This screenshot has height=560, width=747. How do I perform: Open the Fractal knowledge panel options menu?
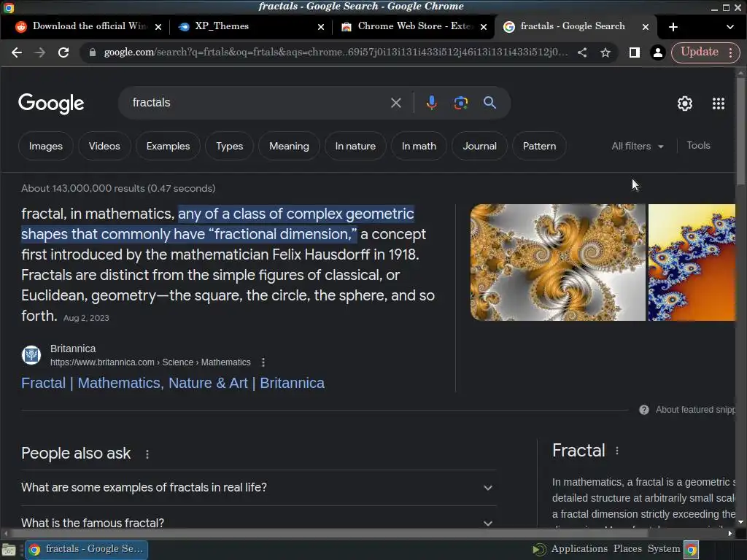pyautogui.click(x=617, y=451)
